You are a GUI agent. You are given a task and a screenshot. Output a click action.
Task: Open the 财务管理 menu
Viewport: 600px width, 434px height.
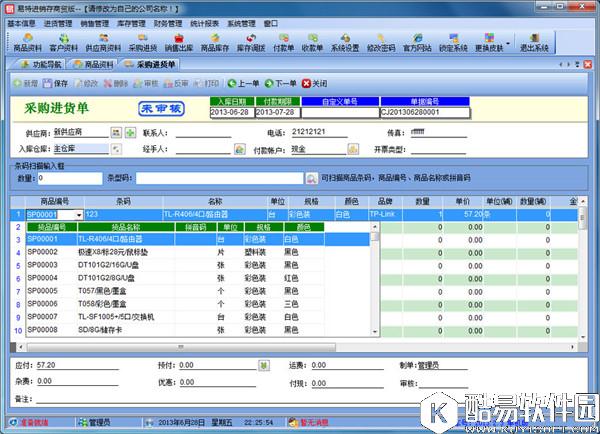click(168, 23)
